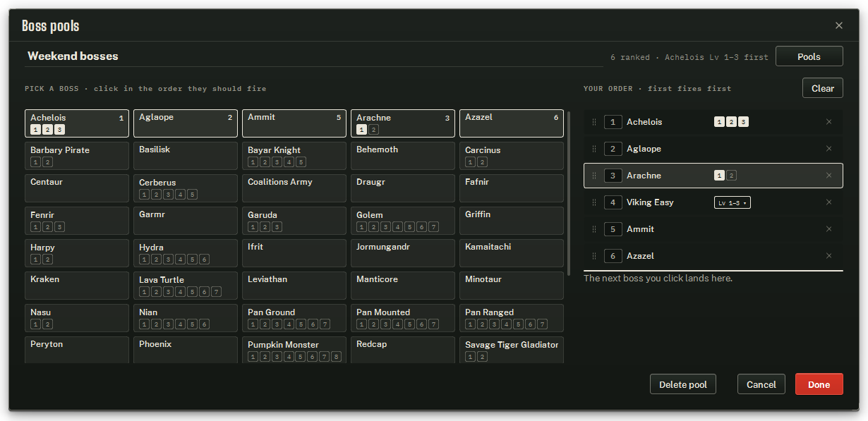Pick the Draugr boss card
The width and height of the screenshot is (868, 421).
[x=403, y=188]
